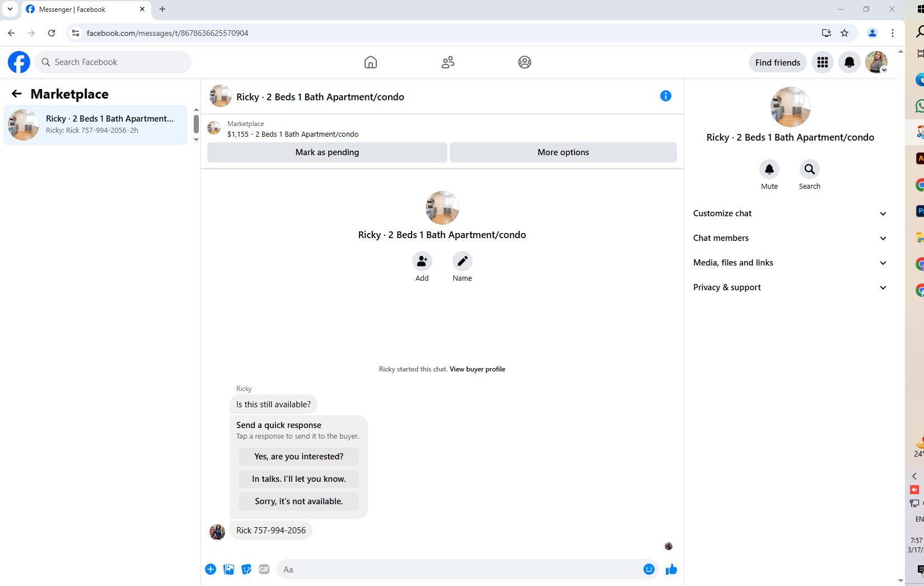Screen dimensions: 924x586
Task: Click the "Rick 757-994-2056" message bubble
Action: tap(271, 531)
